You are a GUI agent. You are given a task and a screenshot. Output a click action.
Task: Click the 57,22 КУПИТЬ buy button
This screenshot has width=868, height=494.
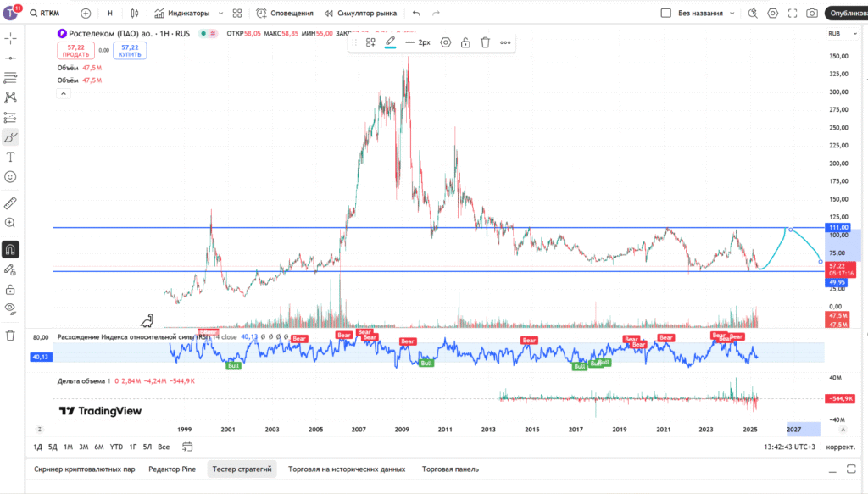click(130, 50)
